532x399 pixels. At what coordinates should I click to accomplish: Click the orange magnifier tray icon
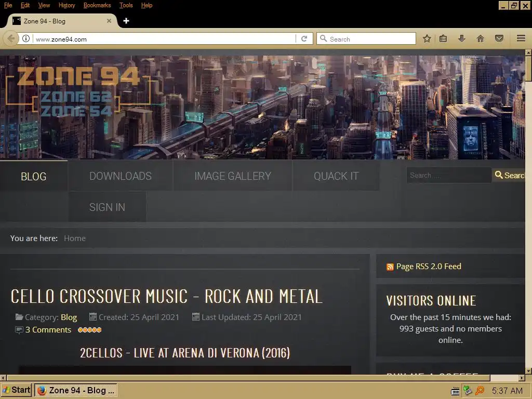pyautogui.click(x=480, y=391)
